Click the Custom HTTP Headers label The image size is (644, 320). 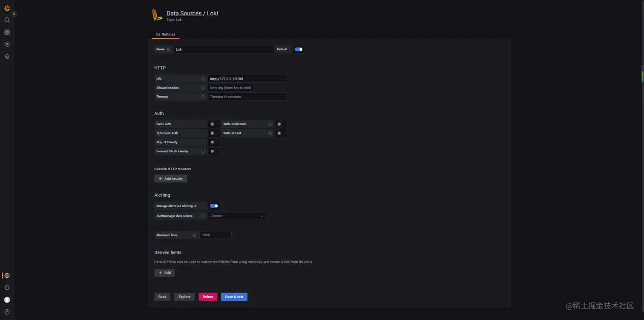[x=173, y=169]
